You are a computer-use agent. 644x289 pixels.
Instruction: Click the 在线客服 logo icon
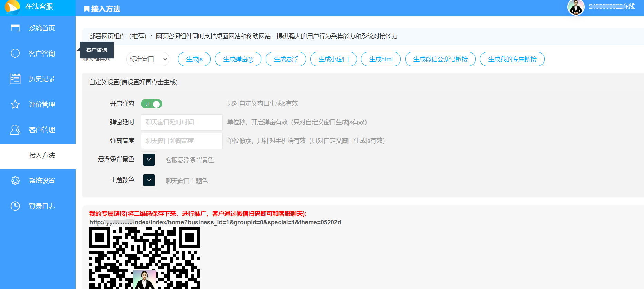pos(12,7)
